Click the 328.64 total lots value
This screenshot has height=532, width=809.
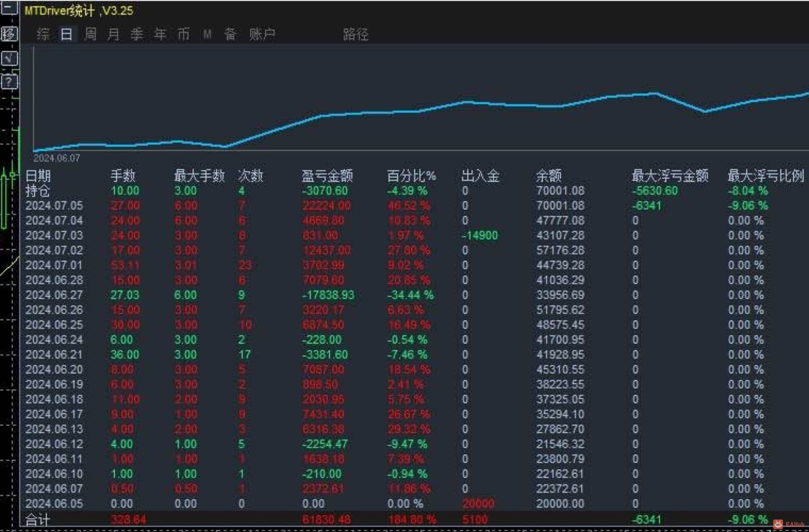(128, 519)
